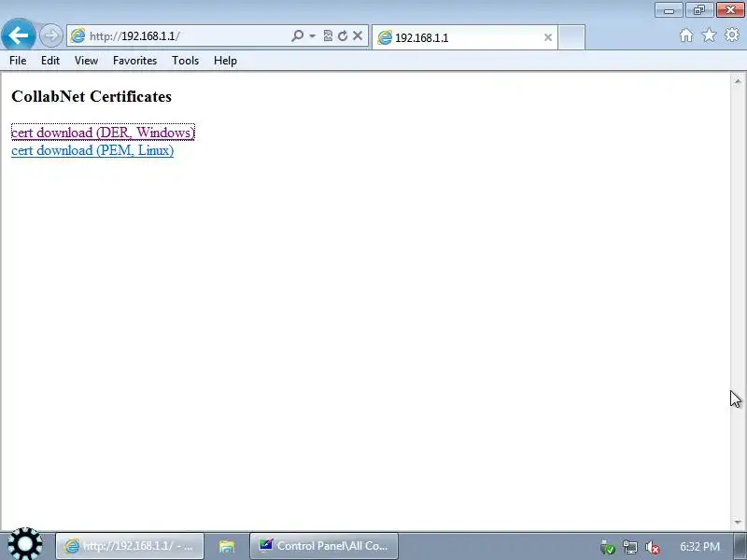Open the file explorer taskbar icon
The width and height of the screenshot is (747, 560).
[227, 546]
